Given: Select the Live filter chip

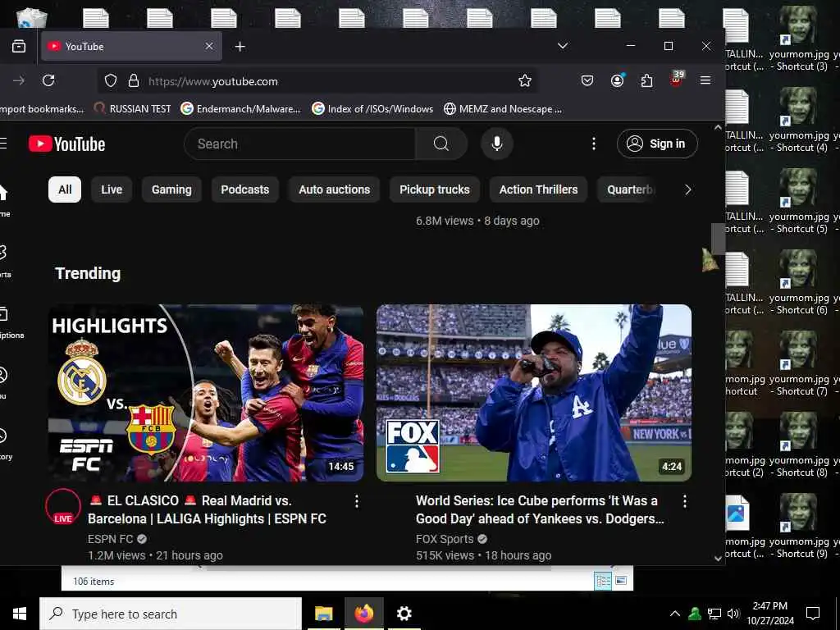Looking at the screenshot, I should [112, 189].
